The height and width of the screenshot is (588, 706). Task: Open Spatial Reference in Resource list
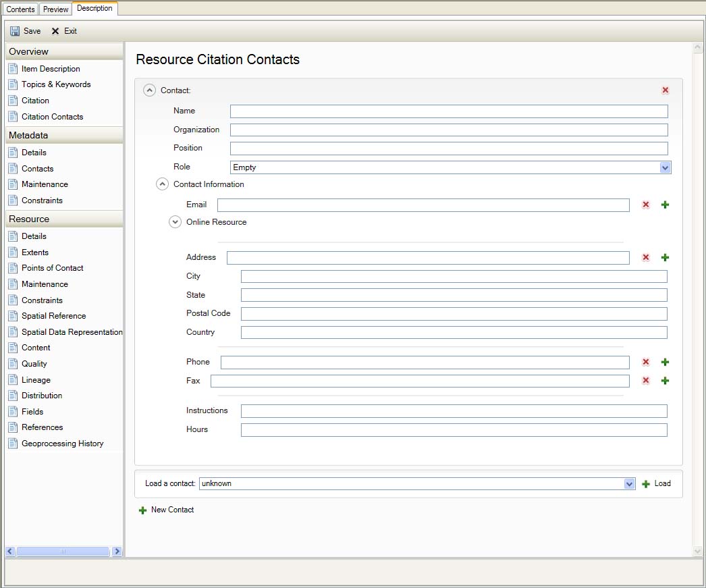53,316
